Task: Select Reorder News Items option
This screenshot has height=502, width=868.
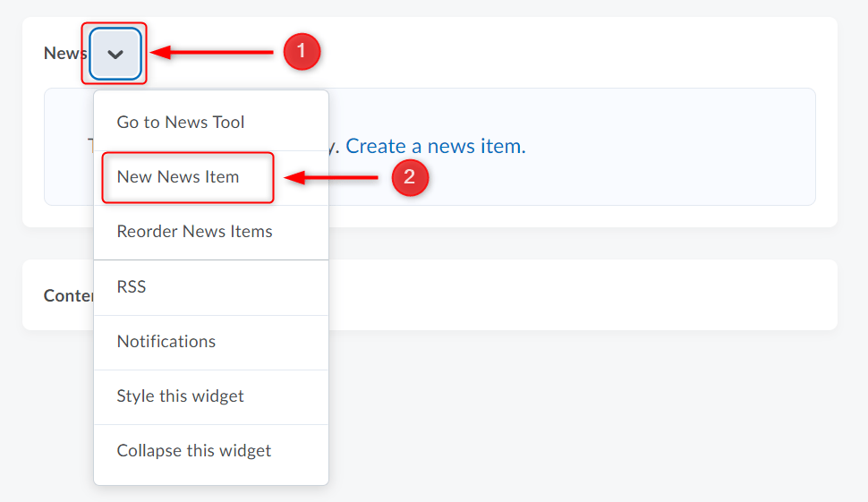Action: tap(194, 232)
